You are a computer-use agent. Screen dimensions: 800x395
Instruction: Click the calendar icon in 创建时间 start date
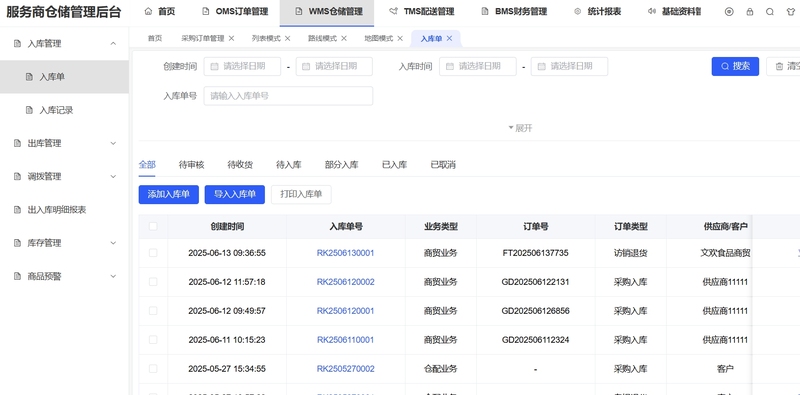click(x=214, y=66)
